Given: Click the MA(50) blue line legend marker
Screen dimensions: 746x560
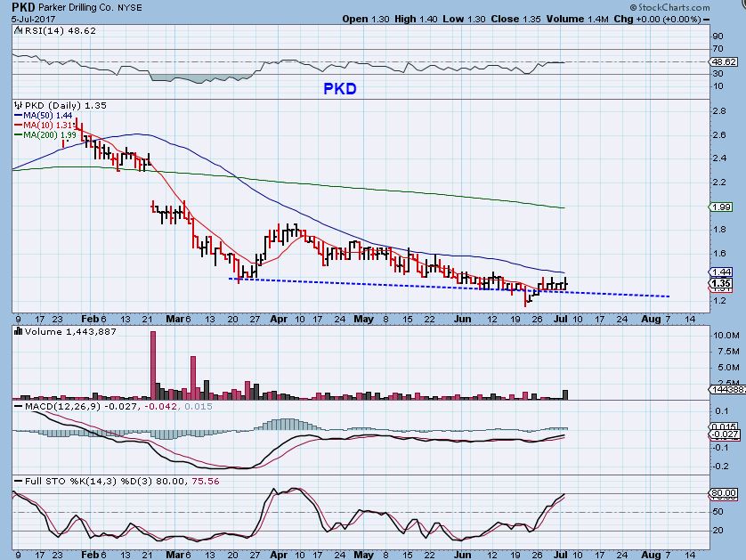Looking at the screenshot, I should [x=19, y=115].
